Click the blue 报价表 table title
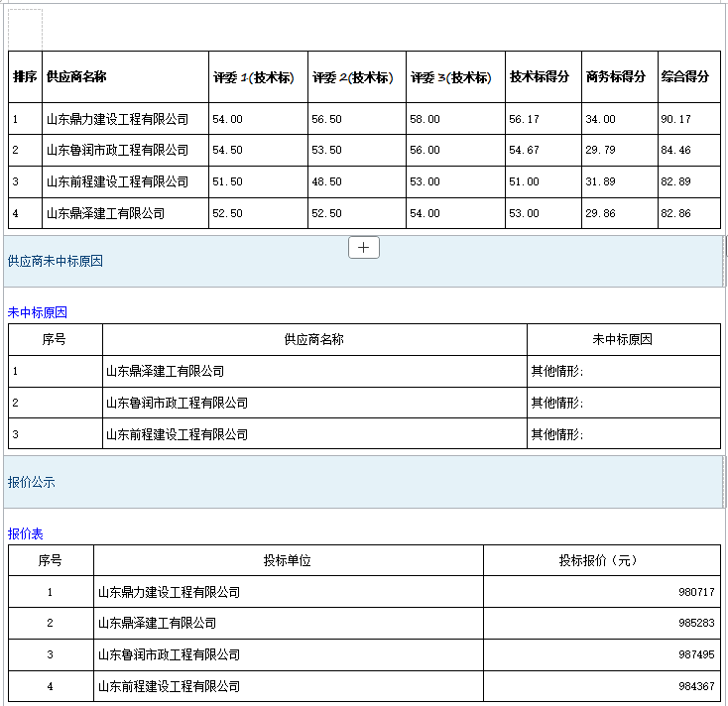Viewport: 728px width, 706px height. tap(26, 534)
